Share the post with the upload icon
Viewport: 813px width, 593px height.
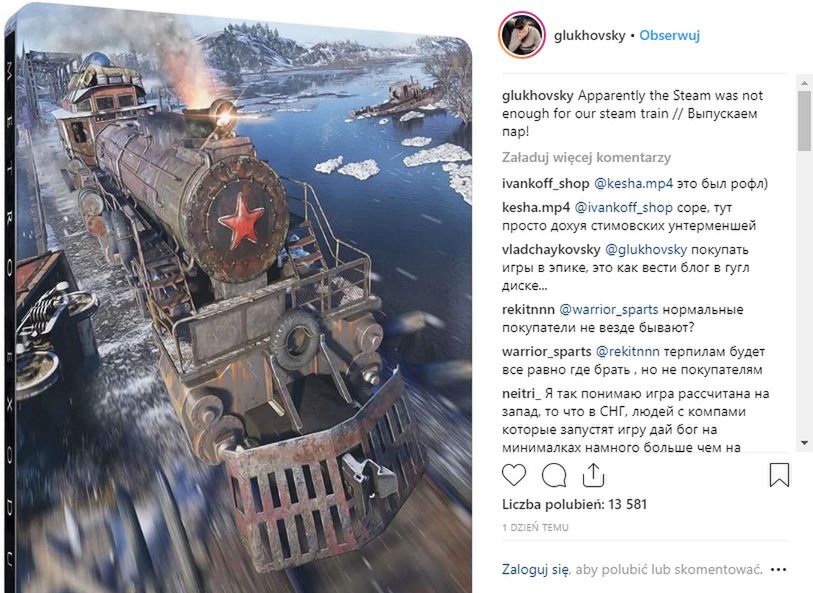pyautogui.click(x=593, y=475)
